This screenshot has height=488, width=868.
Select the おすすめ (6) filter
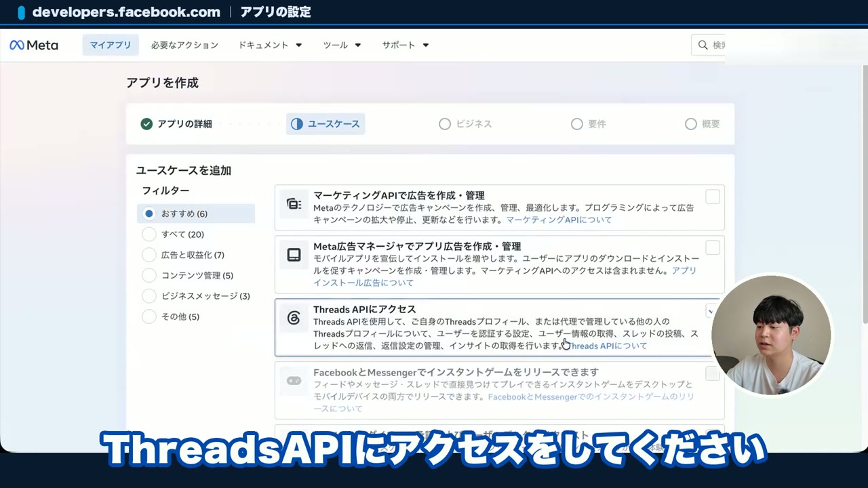click(x=196, y=213)
